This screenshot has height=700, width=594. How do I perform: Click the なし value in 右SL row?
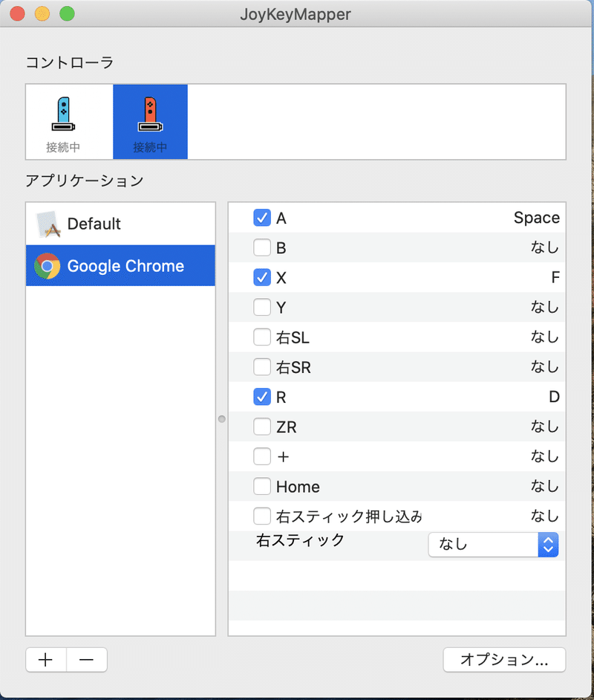tap(545, 337)
